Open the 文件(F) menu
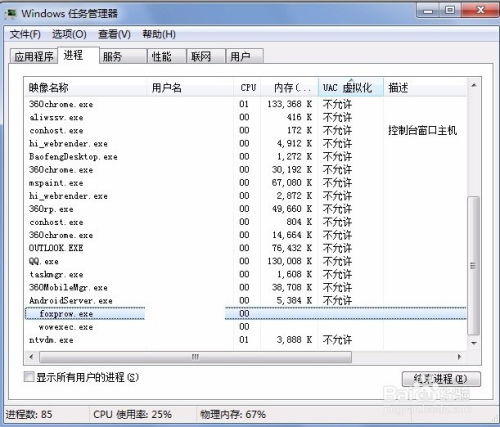Image resolution: width=500 pixels, height=427 pixels. coord(25,34)
